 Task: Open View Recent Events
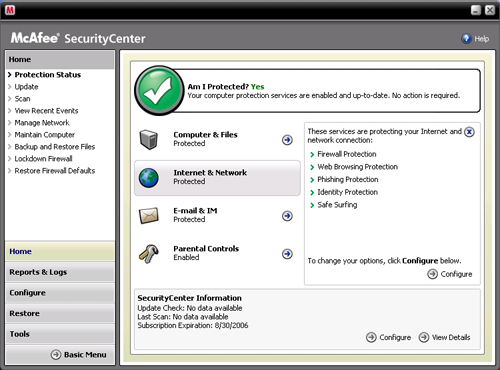point(46,111)
